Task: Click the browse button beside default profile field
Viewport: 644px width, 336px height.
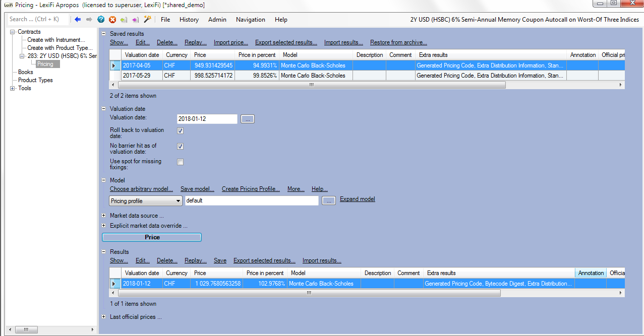Action: click(x=328, y=201)
